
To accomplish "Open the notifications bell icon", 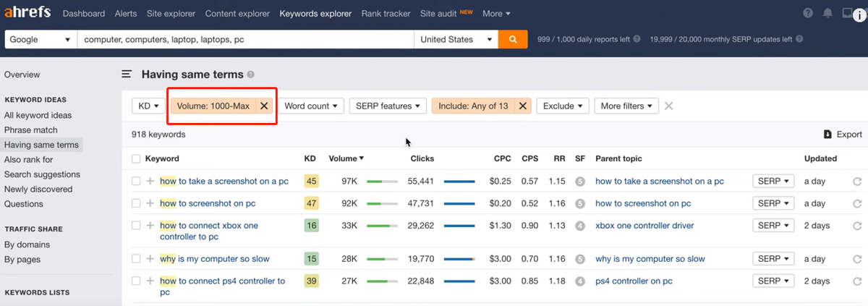I will (827, 14).
